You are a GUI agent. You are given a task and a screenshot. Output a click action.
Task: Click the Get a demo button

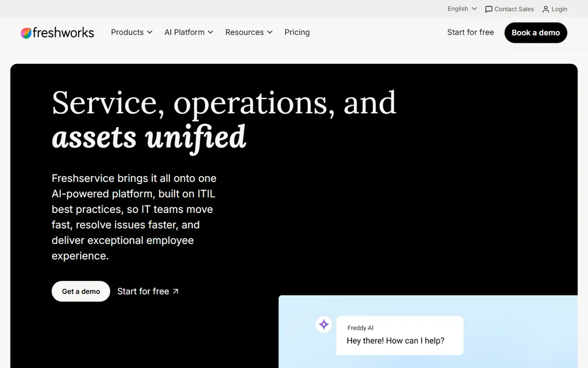tap(81, 291)
